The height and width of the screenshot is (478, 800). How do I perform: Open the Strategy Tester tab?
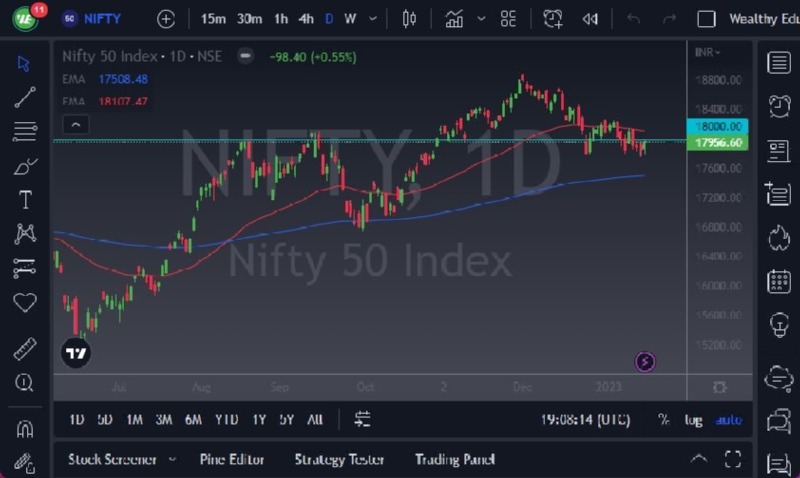click(x=339, y=460)
